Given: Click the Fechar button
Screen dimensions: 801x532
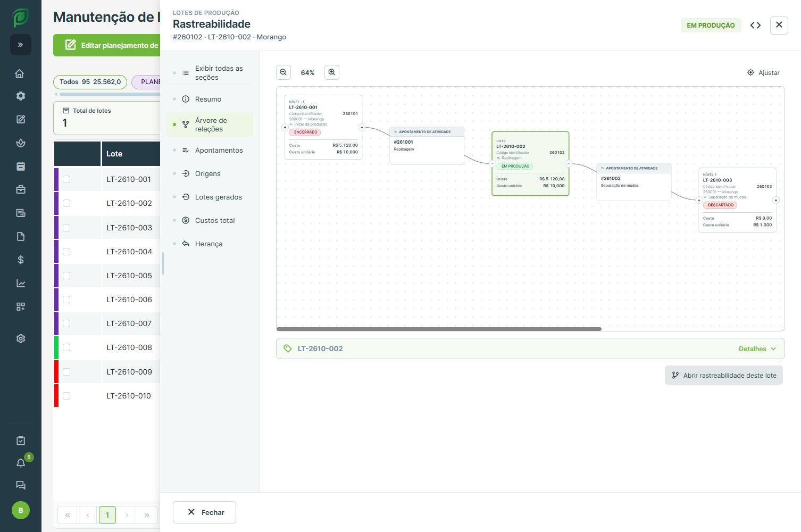Looking at the screenshot, I should pos(204,512).
